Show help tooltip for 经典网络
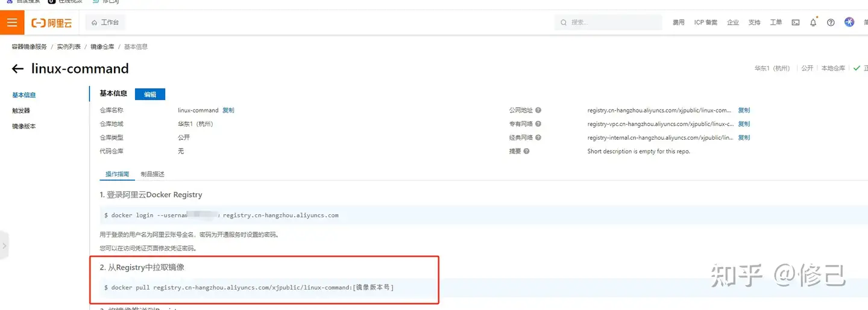The height and width of the screenshot is (310, 868). [538, 138]
